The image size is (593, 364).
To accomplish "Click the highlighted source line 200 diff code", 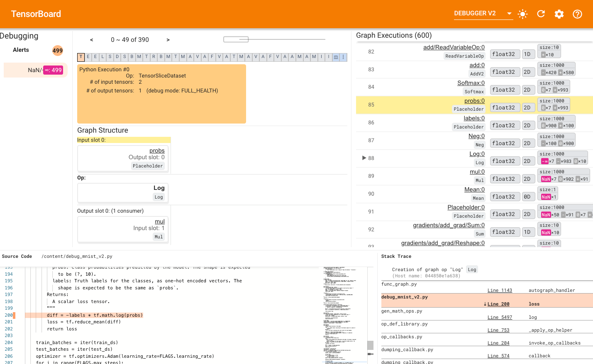I will (x=95, y=315).
